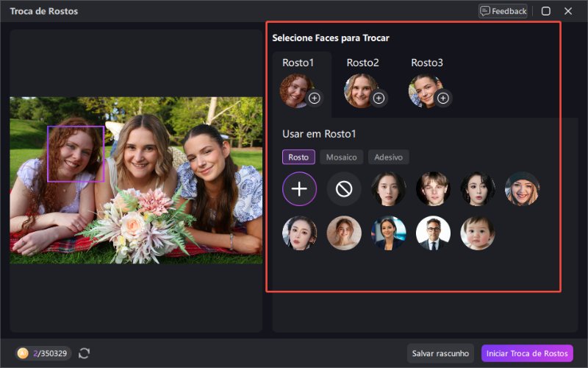Close the Troca de Rostos window

coord(568,11)
